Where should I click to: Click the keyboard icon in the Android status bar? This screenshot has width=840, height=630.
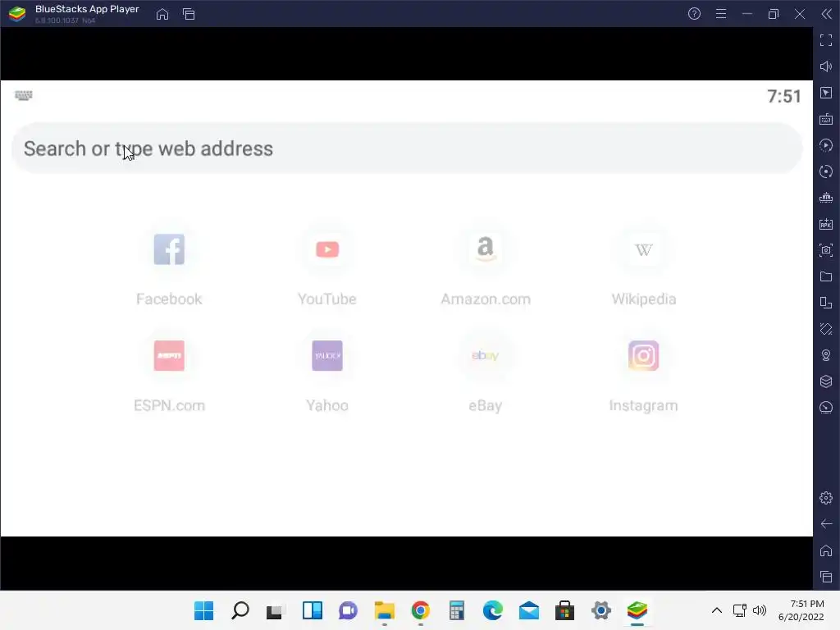click(24, 95)
